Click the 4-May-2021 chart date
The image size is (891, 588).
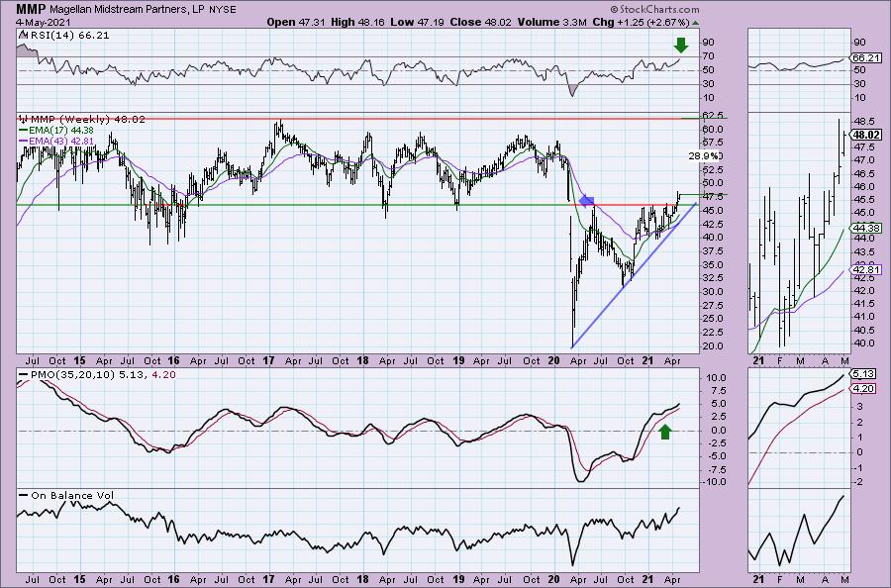[x=44, y=22]
